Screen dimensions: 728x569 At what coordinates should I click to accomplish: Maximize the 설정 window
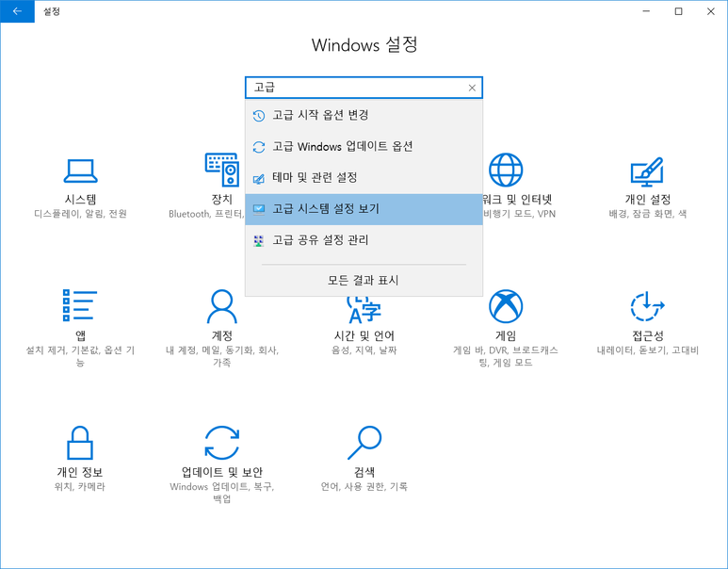point(678,11)
